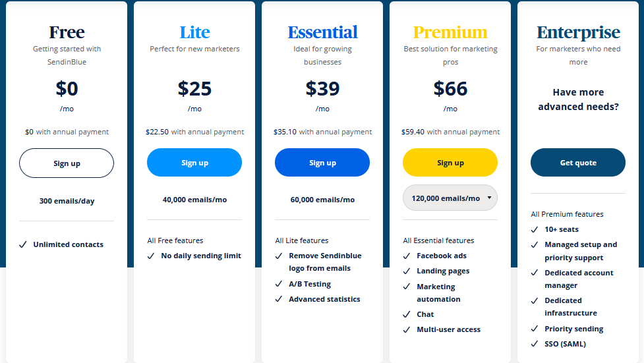The width and height of the screenshot is (644, 363).
Task: Click the checkmark next to No daily sending limit
Action: (151, 256)
